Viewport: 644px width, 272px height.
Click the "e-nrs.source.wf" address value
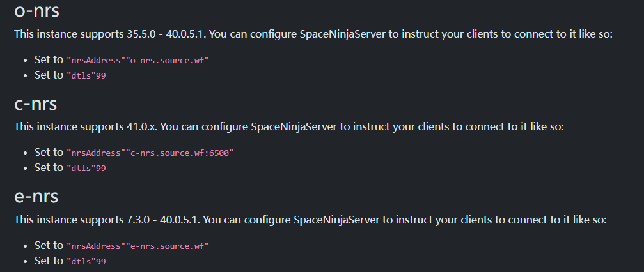pos(169,246)
